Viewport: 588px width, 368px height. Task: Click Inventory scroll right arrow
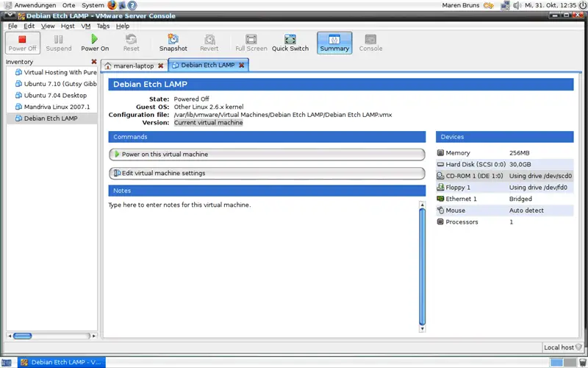[x=94, y=336]
